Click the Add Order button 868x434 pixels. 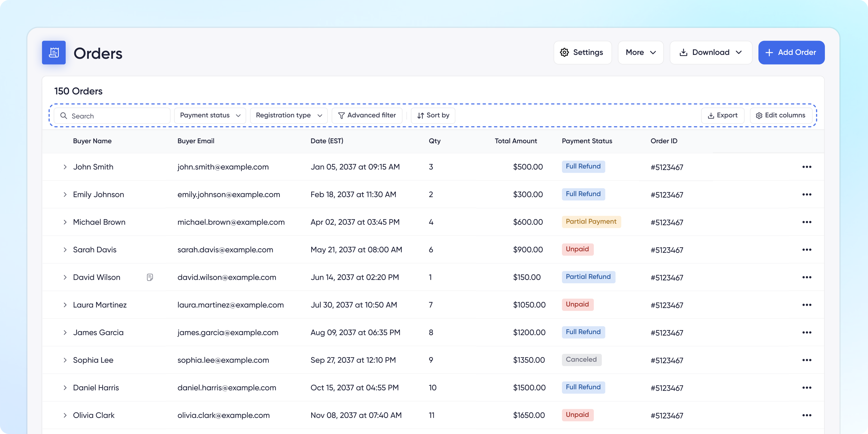pyautogui.click(x=791, y=53)
